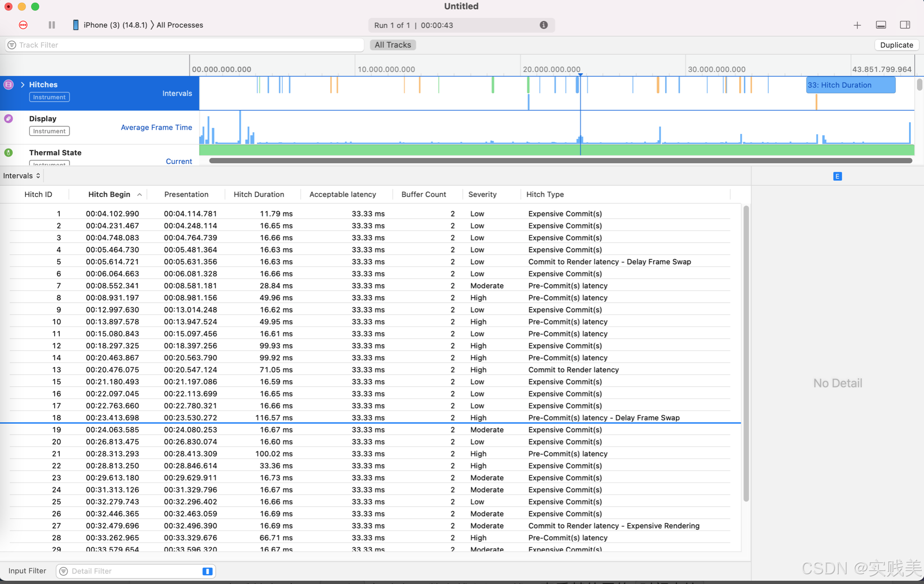Click the pause recording button
The height and width of the screenshot is (584, 924).
[51, 25]
